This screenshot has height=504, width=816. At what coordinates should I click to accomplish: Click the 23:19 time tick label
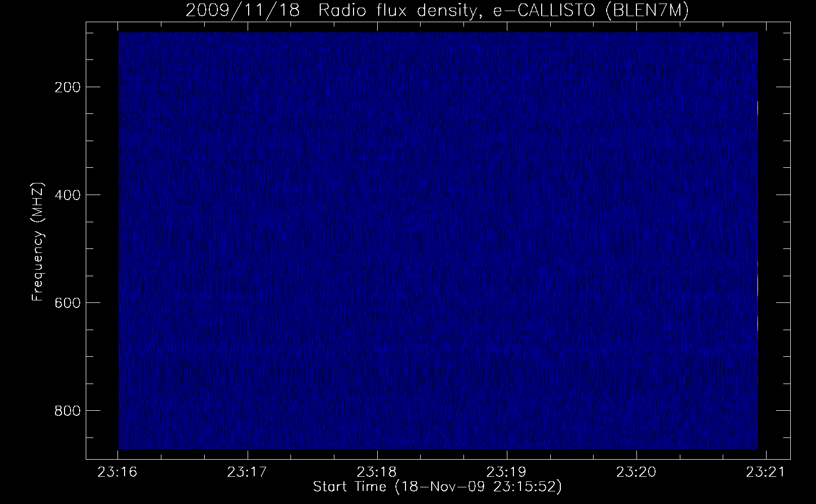507,472
